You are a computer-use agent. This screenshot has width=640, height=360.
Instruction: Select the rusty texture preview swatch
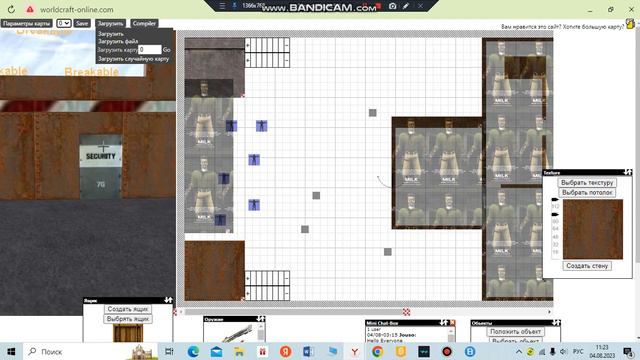[593, 229]
